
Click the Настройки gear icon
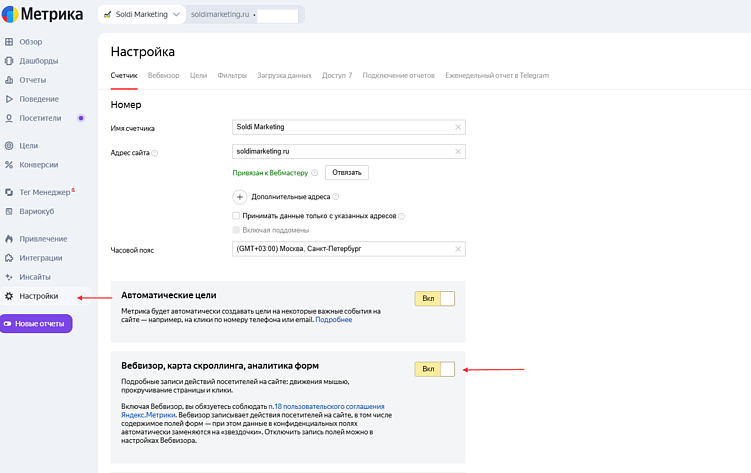pyautogui.click(x=9, y=296)
